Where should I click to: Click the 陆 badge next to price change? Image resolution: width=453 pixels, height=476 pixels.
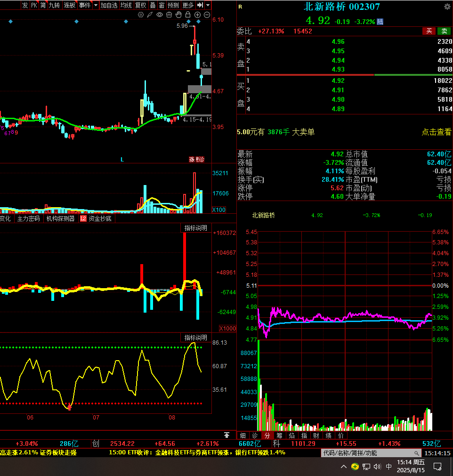point(380,22)
